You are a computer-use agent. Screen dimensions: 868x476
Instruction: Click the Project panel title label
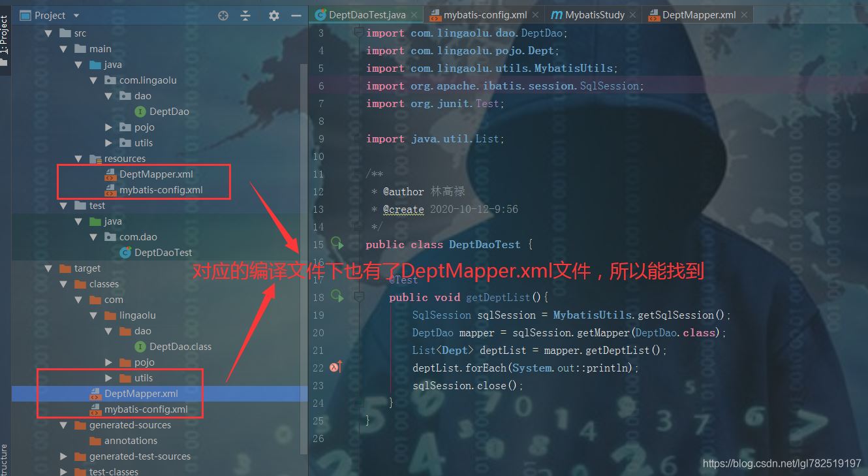tap(50, 16)
